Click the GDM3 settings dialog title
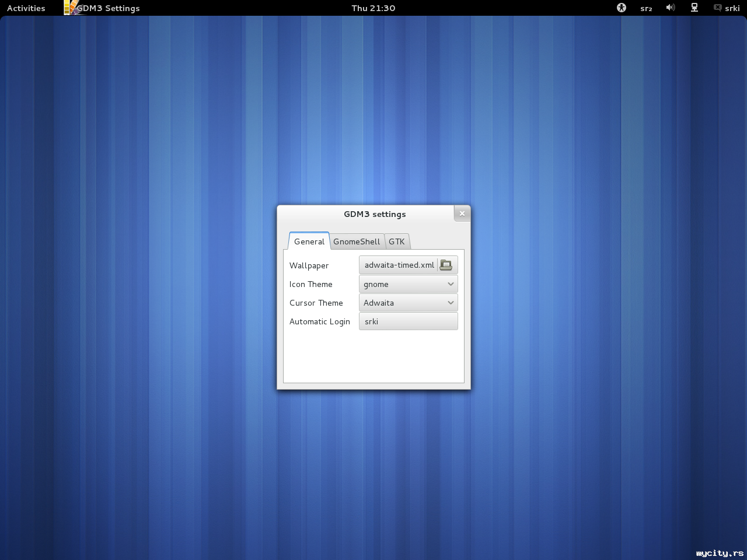 pyautogui.click(x=375, y=214)
